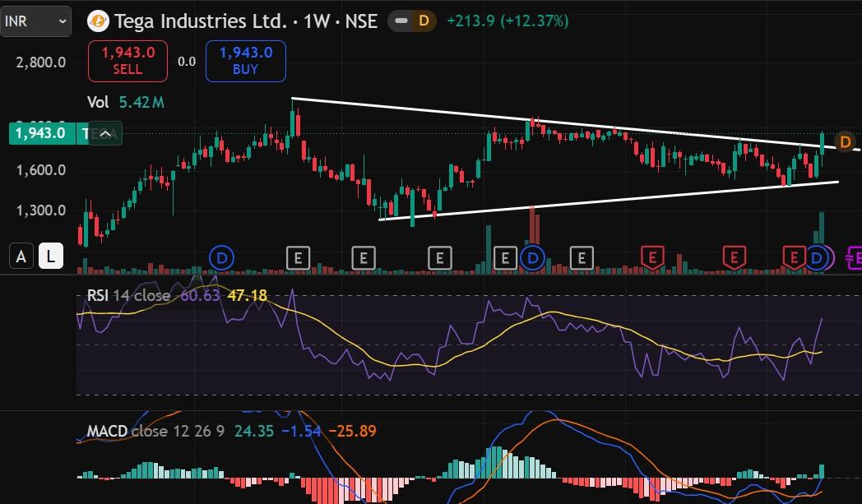Open the Vol 5.42 M indicator legend
This screenshot has width=862, height=504.
[x=125, y=102]
